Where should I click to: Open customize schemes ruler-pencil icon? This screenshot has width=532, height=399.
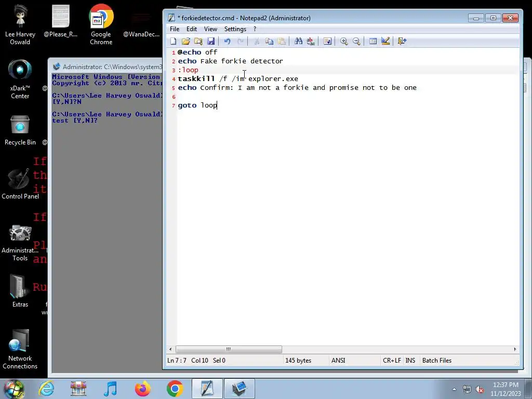(385, 42)
